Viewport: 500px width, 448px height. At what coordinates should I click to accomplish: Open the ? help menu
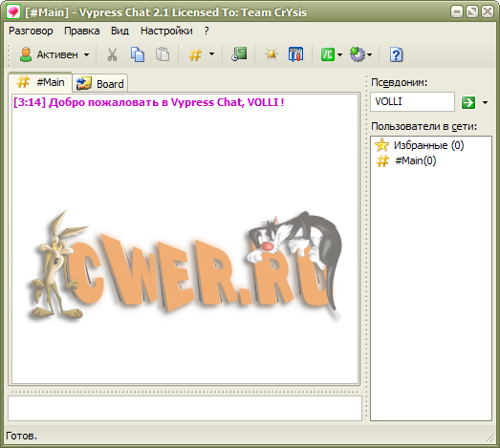coord(207,31)
